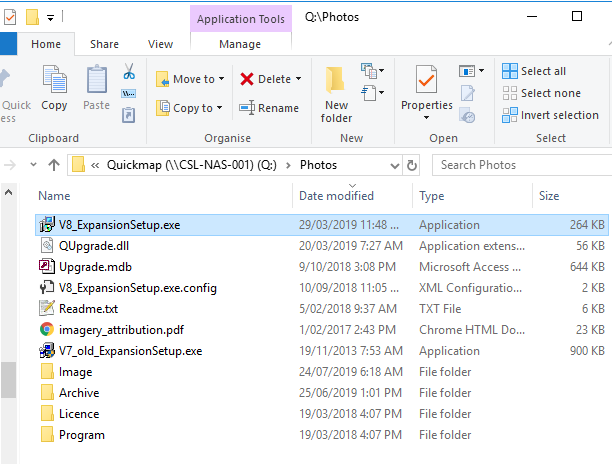Expand the Copy to dropdown

(x=220, y=108)
